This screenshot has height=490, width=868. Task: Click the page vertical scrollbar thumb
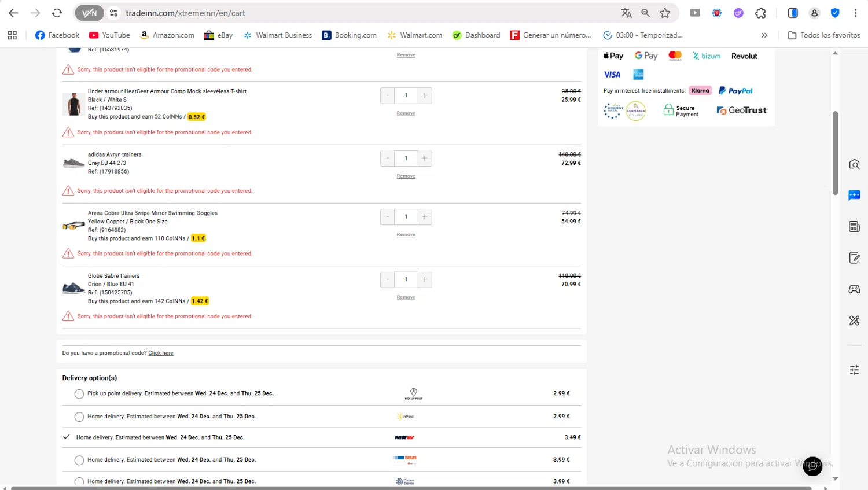(x=835, y=153)
